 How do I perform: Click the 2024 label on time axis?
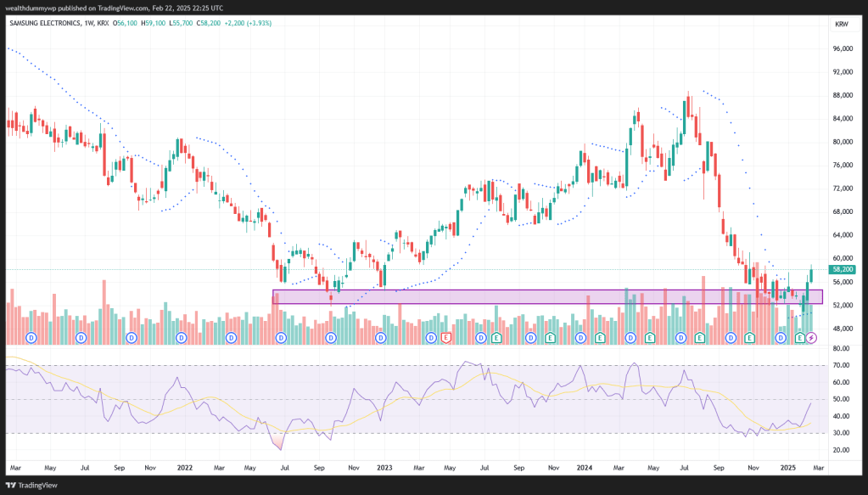point(584,467)
